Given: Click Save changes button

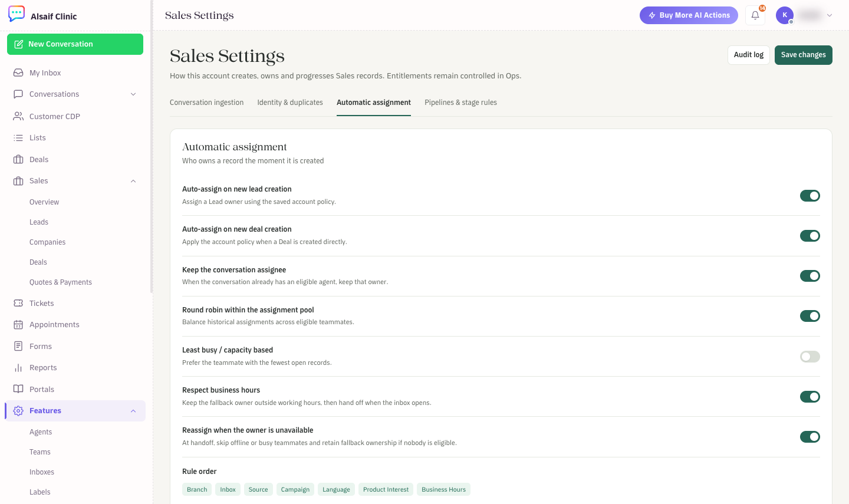Looking at the screenshot, I should pyautogui.click(x=804, y=55).
